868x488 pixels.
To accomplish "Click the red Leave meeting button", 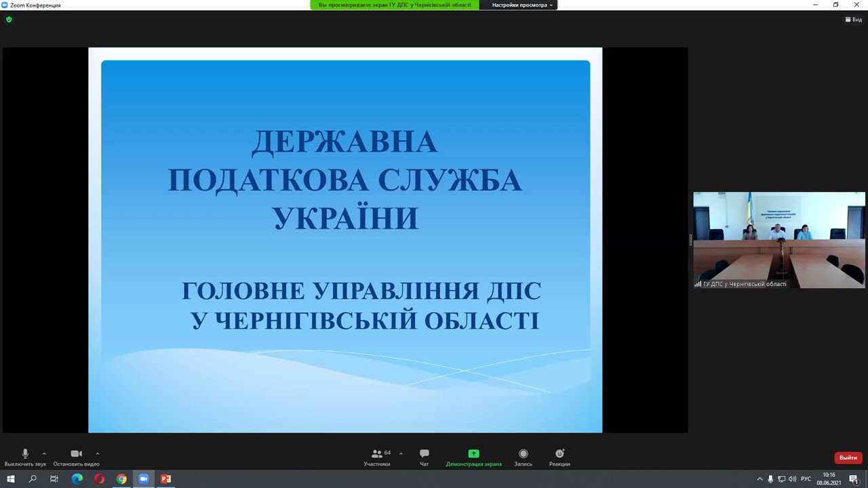I will coord(848,457).
